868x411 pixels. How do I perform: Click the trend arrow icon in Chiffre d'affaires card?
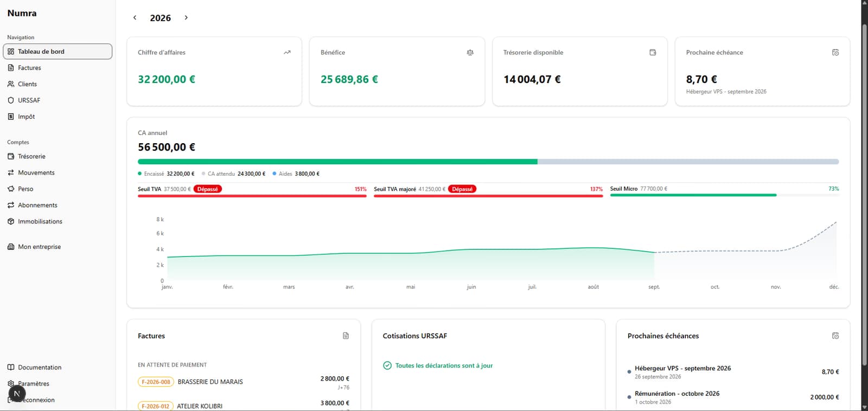tap(287, 53)
